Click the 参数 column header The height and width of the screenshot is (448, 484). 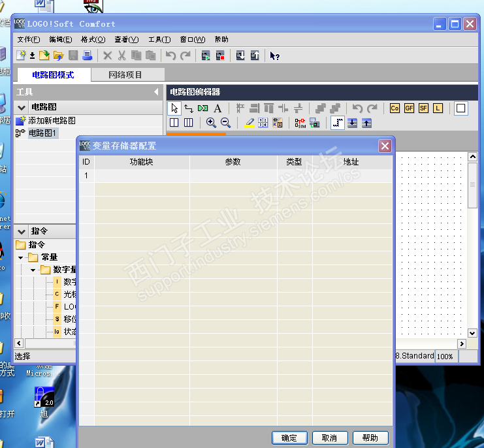(x=233, y=162)
